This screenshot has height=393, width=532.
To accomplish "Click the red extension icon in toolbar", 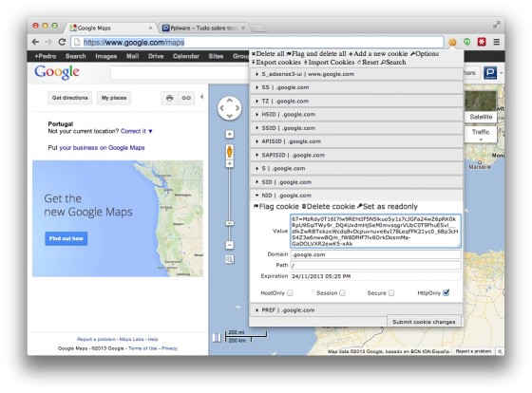I will tap(482, 42).
